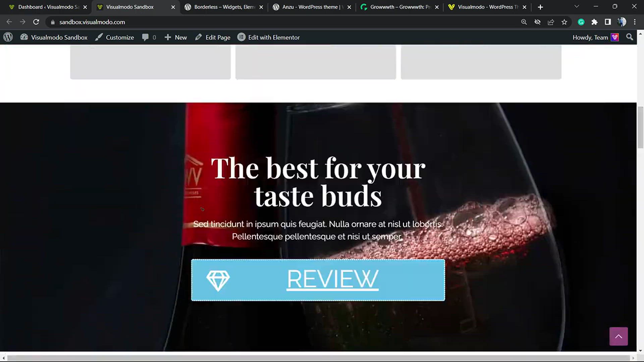Click the WordPress logo in admin bar
The height and width of the screenshot is (362, 644).
click(x=8, y=37)
